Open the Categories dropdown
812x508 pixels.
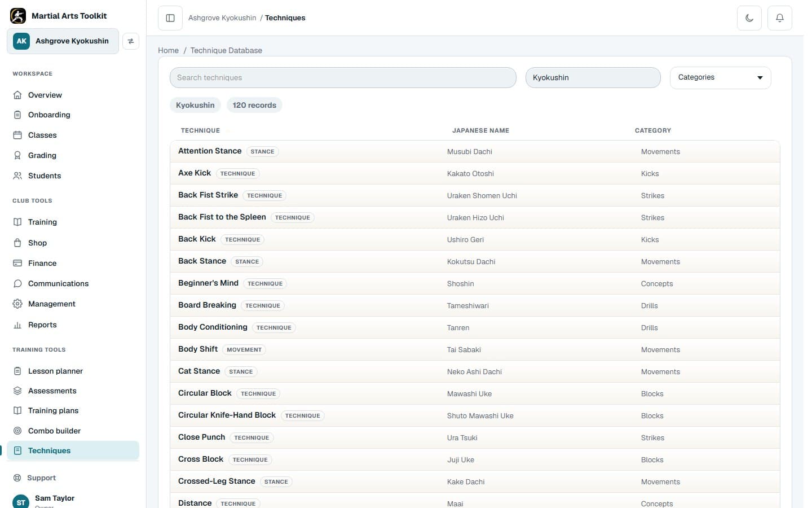[720, 77]
